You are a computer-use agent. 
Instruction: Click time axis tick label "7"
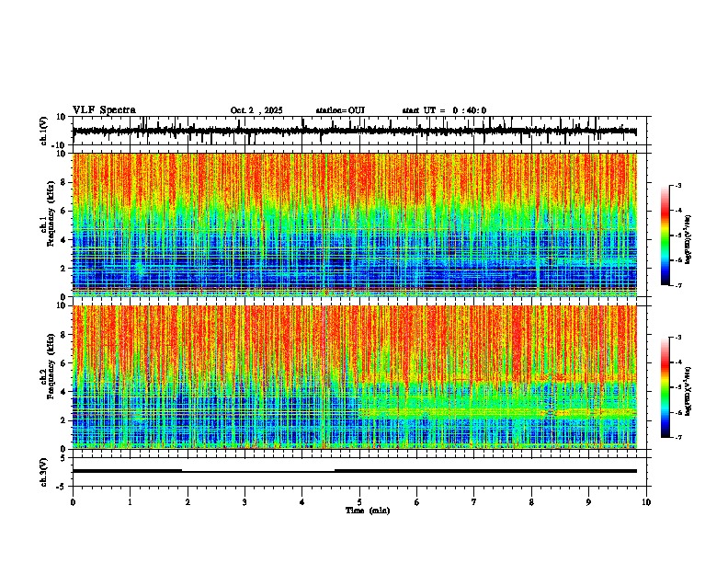pyautogui.click(x=474, y=502)
